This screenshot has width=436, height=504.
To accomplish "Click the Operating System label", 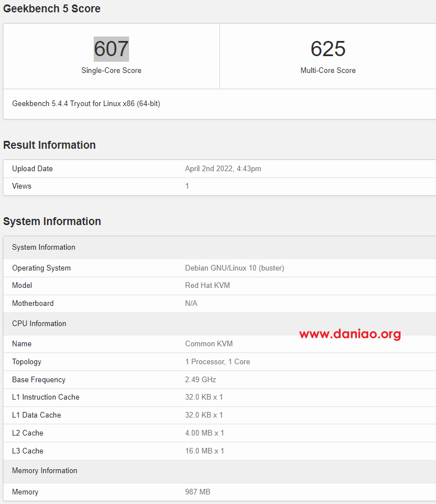I will 42,268.
